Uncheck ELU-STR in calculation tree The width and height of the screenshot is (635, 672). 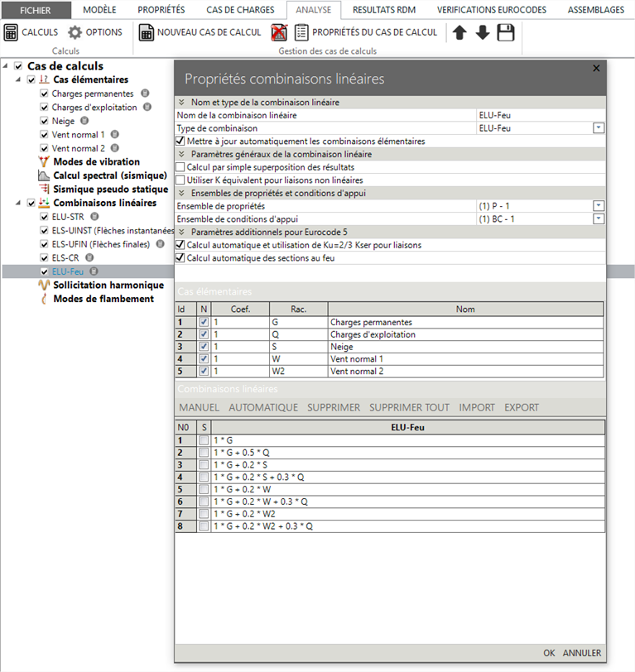[44, 217]
